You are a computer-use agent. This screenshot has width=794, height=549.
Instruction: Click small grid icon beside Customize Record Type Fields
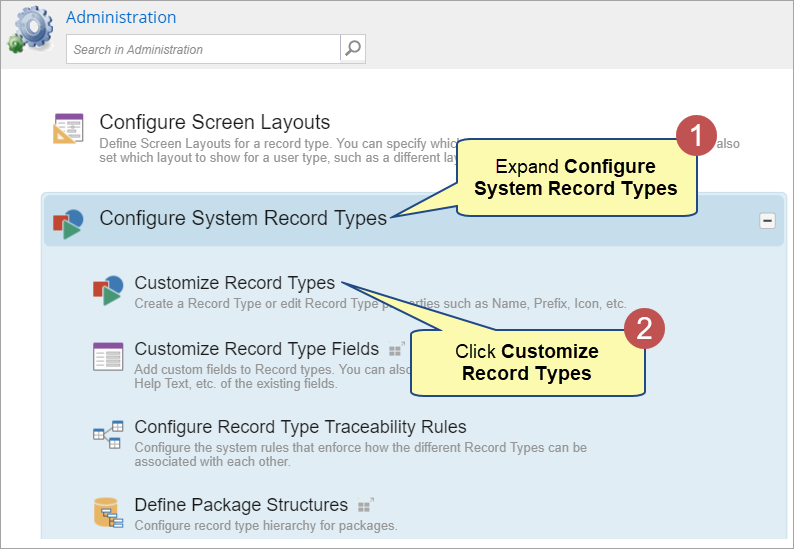[x=396, y=349]
